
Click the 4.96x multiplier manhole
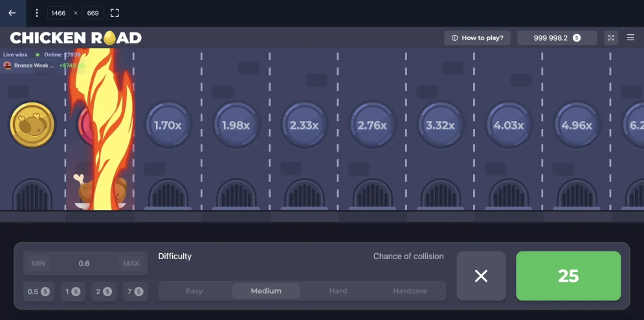click(x=577, y=125)
